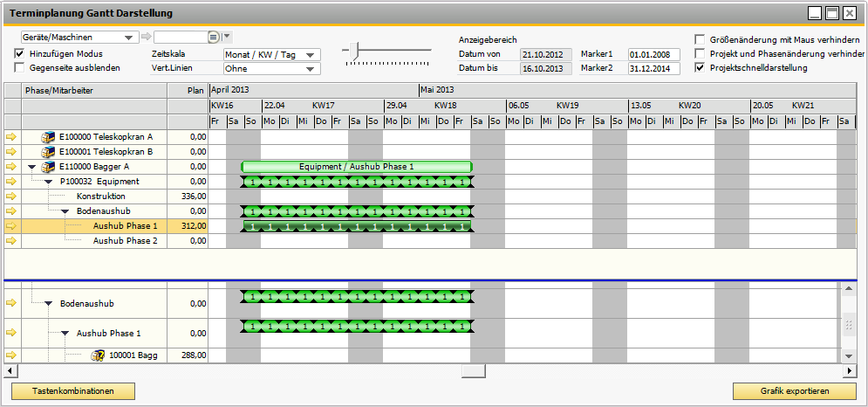Select Aushub Phase 2 tree row
Image resolution: width=868 pixels, height=407 pixels.
click(125, 241)
